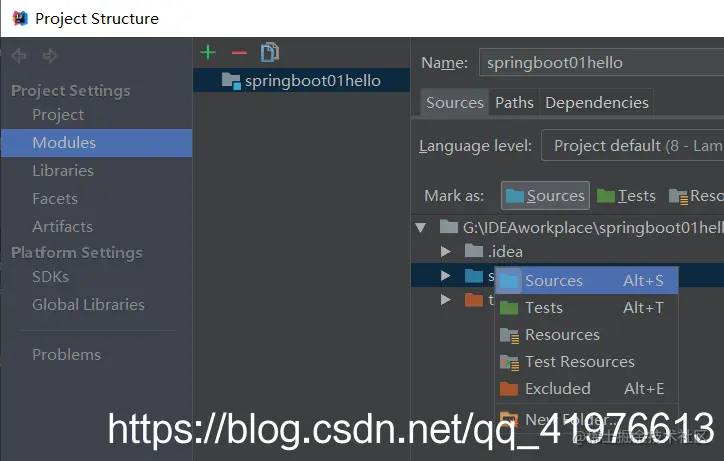Open Global Libraries settings

(88, 305)
